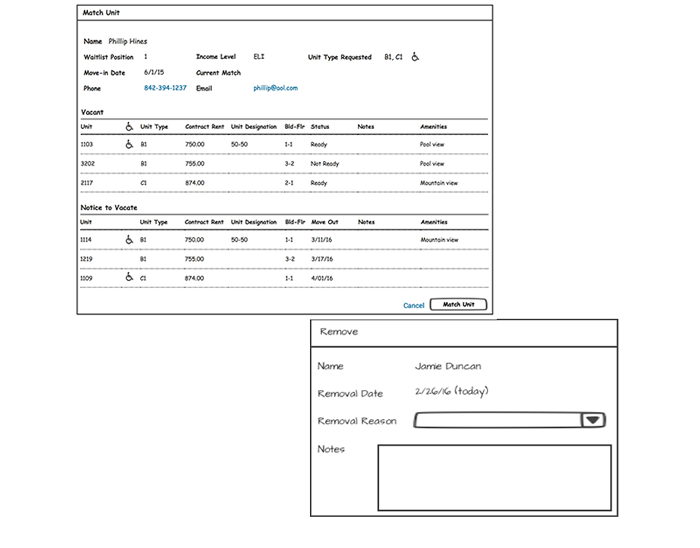The width and height of the screenshot is (700, 548).
Task: Click contract rent 874.00 in row 2117
Action: [195, 183]
